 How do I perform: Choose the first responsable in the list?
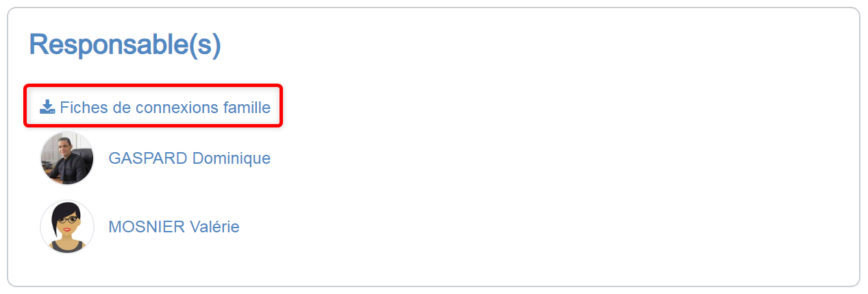pos(189,158)
